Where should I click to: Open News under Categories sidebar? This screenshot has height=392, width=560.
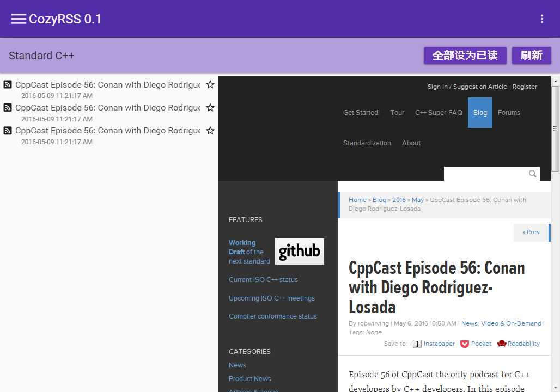point(238,365)
